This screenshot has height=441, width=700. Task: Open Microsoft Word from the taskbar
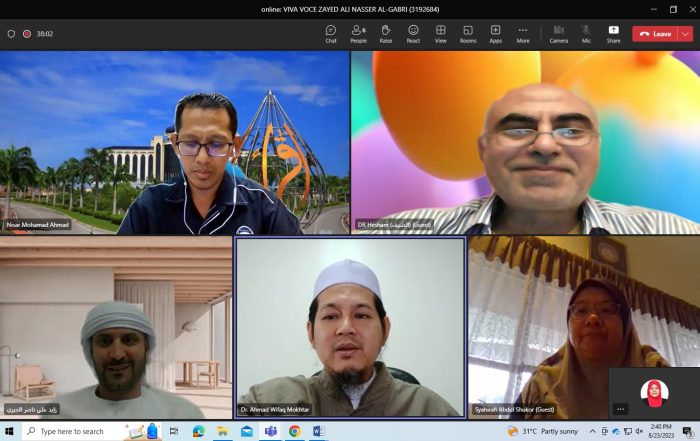(318, 431)
